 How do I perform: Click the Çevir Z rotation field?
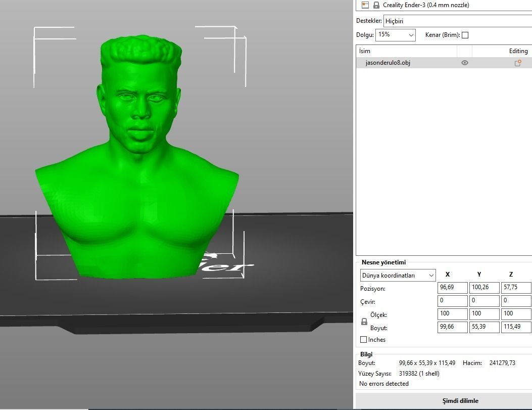point(515,300)
